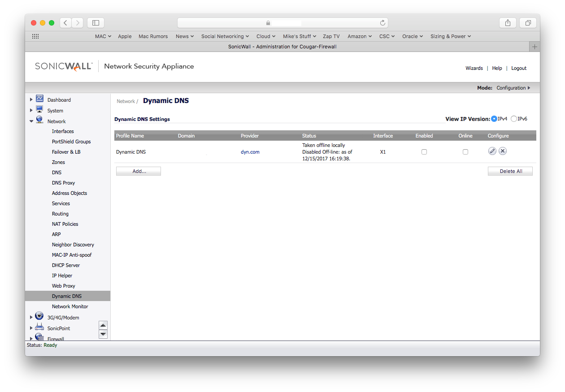Open the favorites grid icon

click(35, 36)
